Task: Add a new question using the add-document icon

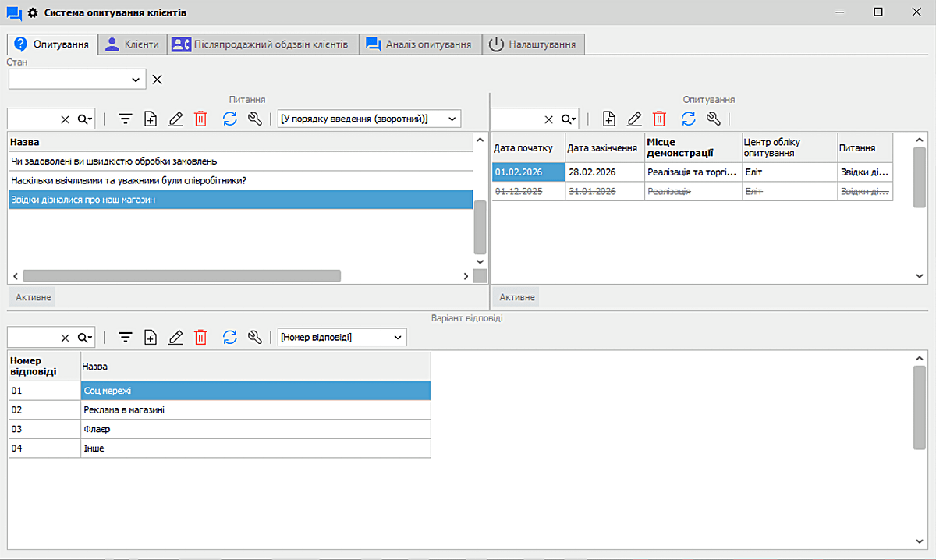Action: [151, 119]
